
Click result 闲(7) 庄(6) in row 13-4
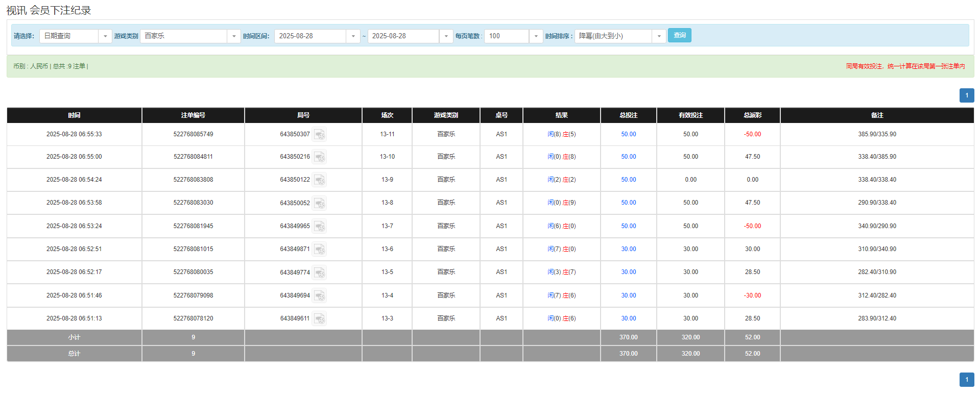tap(562, 295)
